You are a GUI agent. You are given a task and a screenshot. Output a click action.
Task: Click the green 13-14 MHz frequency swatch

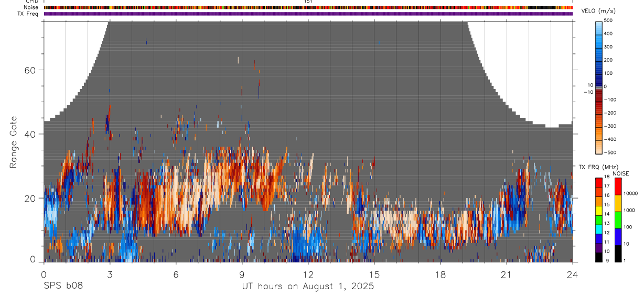[599, 220]
